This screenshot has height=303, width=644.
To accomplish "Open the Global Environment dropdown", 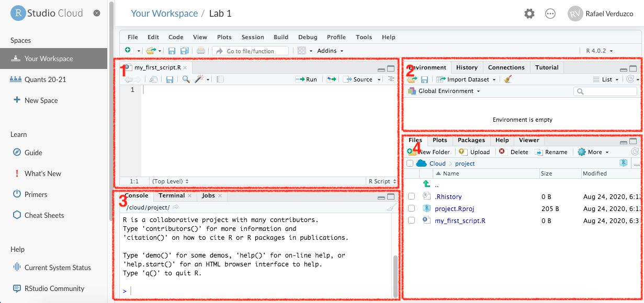I will pyautogui.click(x=446, y=91).
